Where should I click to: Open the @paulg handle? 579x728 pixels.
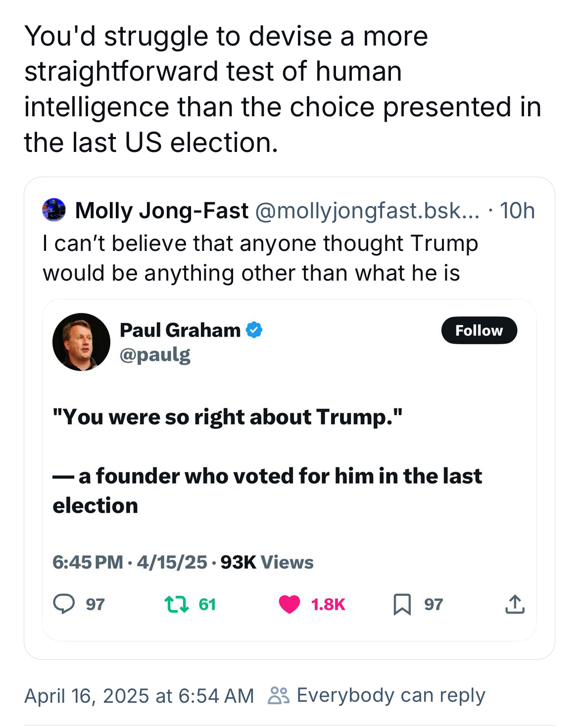click(155, 355)
